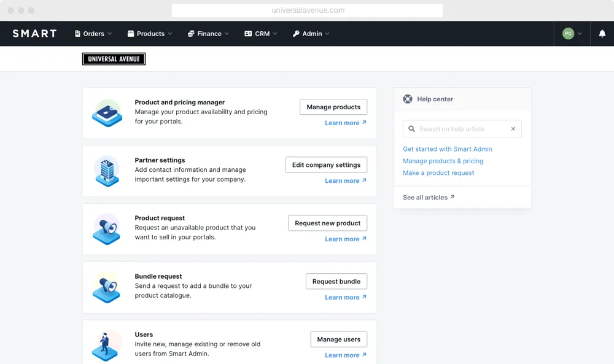This screenshot has height=364, width=614.
Task: Click the browser address bar
Action: click(307, 10)
